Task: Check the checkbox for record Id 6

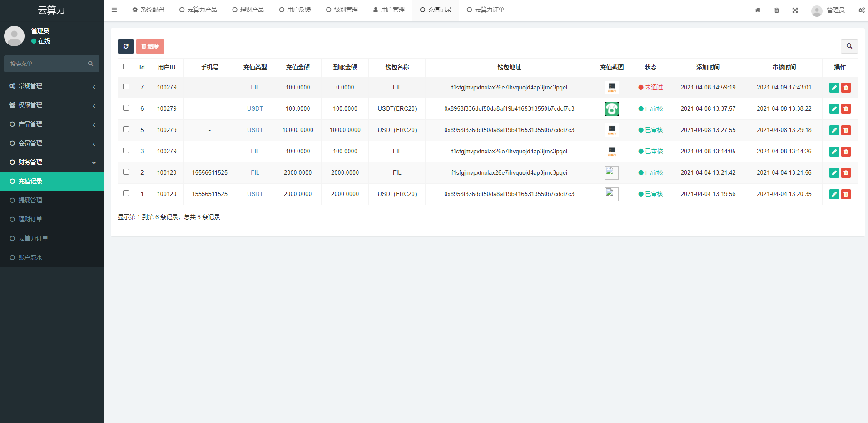Action: (x=126, y=108)
